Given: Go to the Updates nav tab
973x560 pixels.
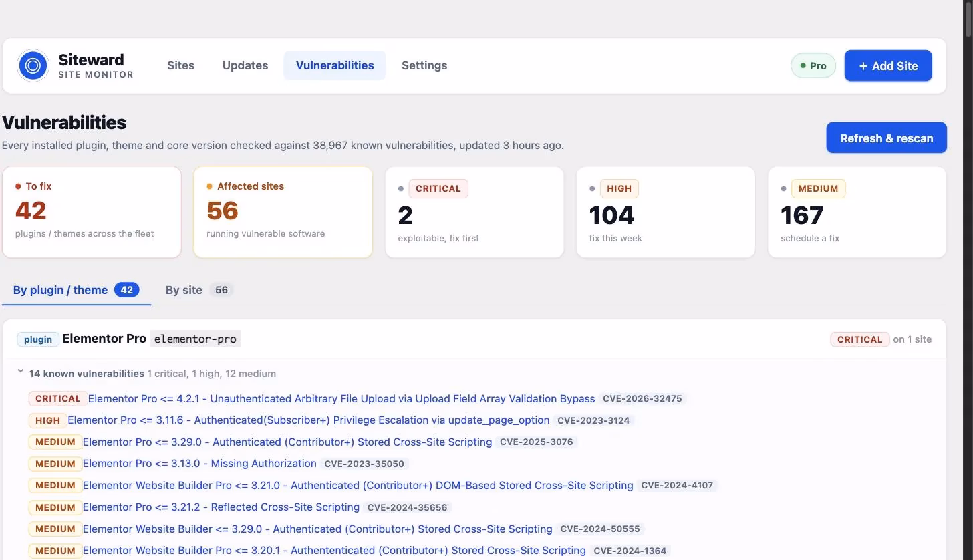Looking at the screenshot, I should [245, 65].
